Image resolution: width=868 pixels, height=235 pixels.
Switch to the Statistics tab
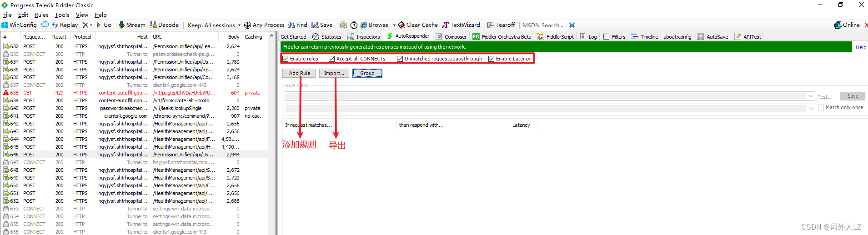coord(327,37)
